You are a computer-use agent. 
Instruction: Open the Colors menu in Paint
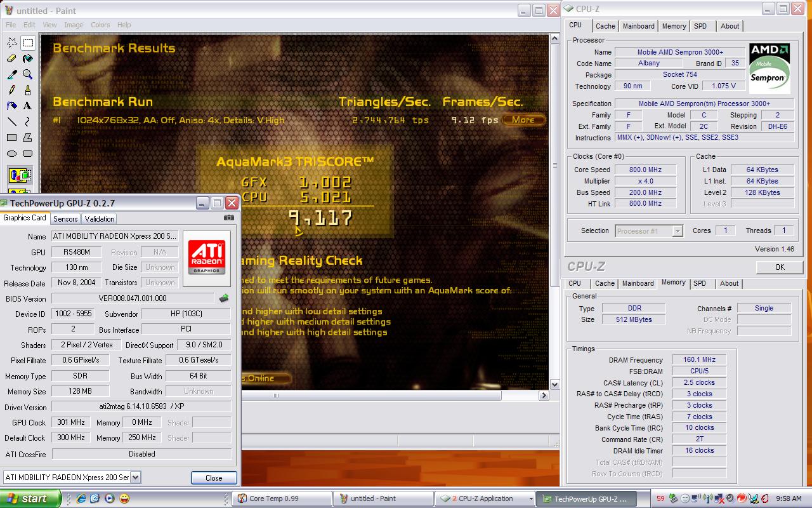(100, 25)
